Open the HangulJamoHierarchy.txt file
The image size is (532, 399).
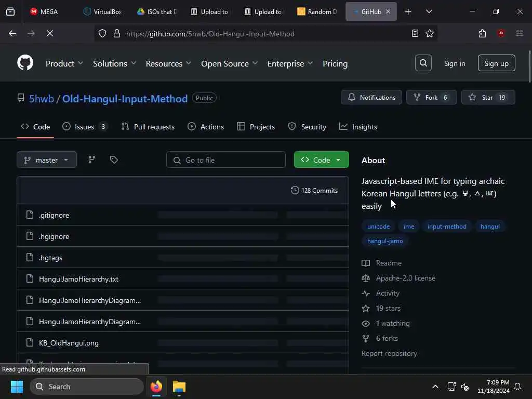[x=79, y=279]
